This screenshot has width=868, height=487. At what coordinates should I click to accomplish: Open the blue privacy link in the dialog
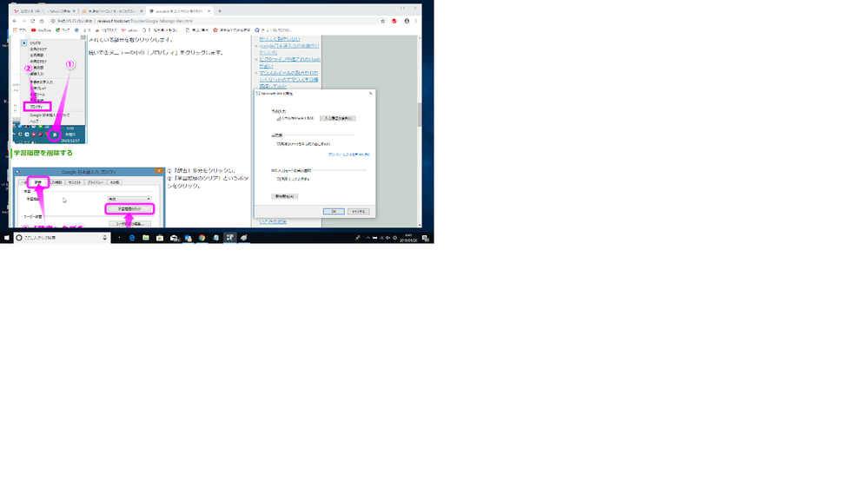point(348,155)
